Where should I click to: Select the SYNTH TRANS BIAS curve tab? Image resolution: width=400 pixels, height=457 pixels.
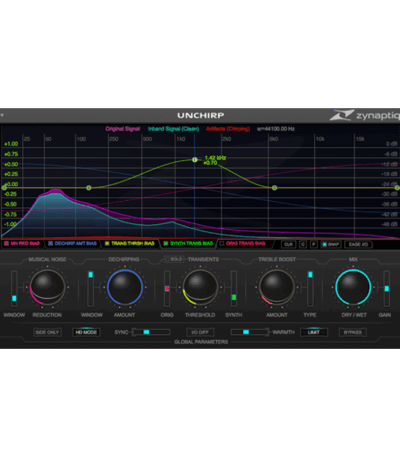(189, 244)
